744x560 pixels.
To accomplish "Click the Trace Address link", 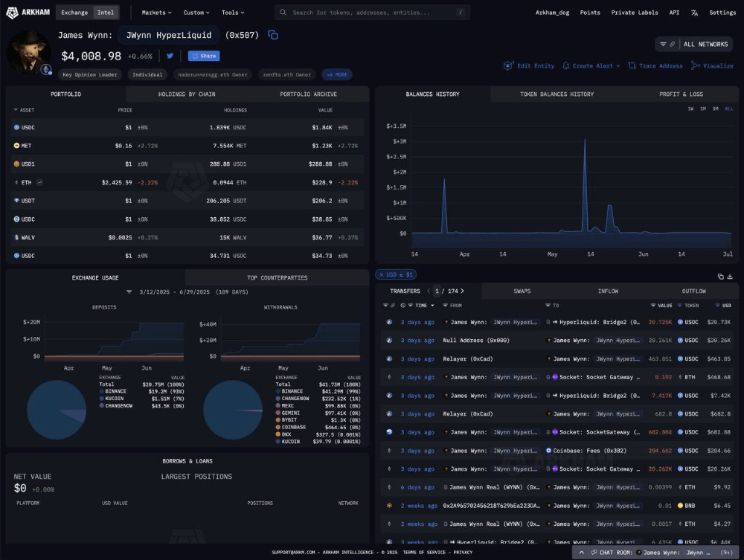I will click(x=655, y=66).
